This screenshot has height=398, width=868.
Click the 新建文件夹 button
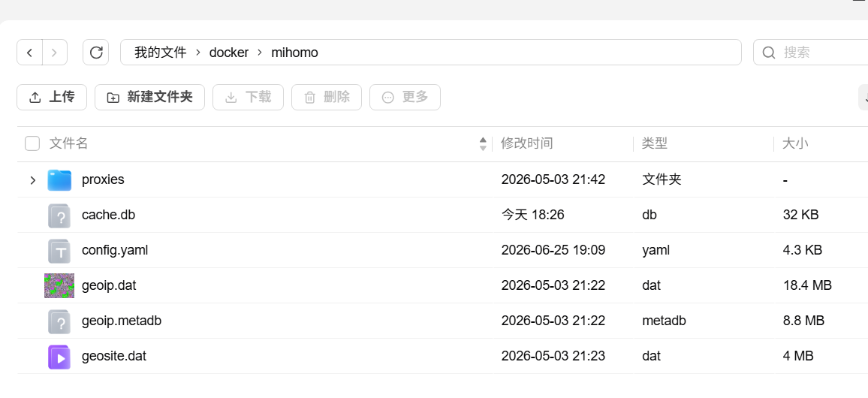pos(150,98)
